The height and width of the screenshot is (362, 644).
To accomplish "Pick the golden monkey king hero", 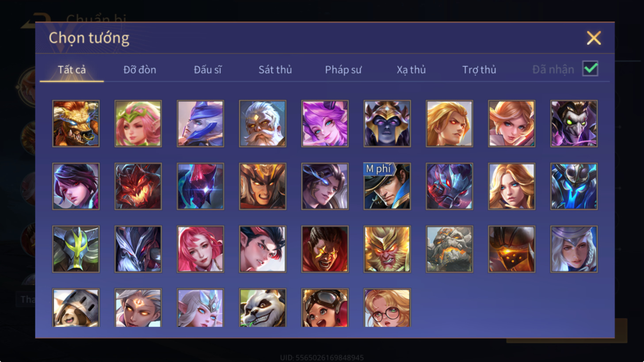I will pyautogui.click(x=387, y=249).
